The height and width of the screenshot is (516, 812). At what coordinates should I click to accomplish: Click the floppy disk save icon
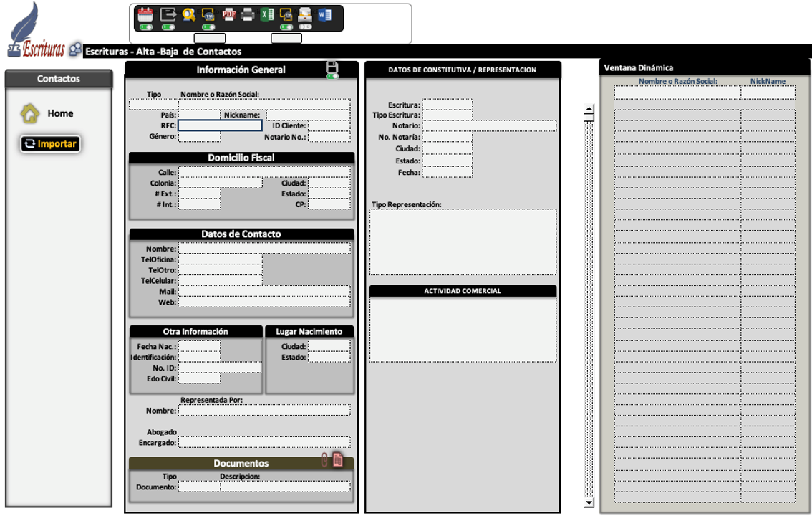coord(332,67)
